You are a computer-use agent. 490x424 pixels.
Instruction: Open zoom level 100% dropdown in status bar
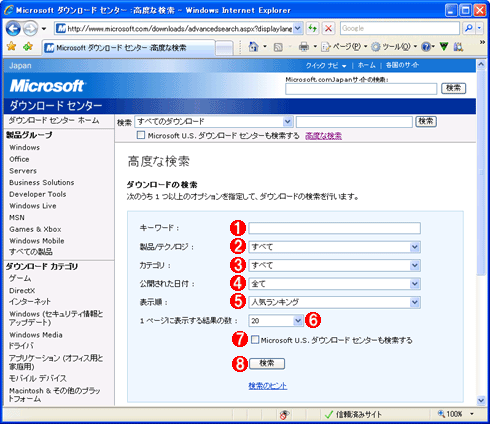(472, 414)
